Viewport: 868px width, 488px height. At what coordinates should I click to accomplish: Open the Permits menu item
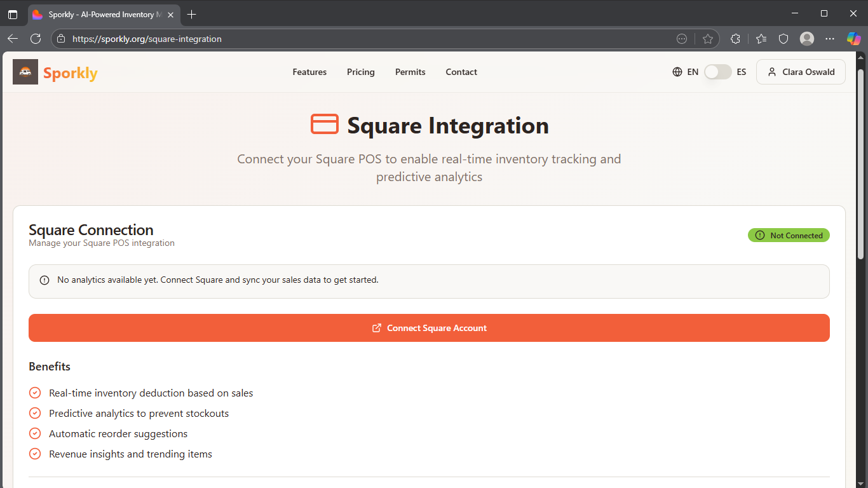coord(410,72)
